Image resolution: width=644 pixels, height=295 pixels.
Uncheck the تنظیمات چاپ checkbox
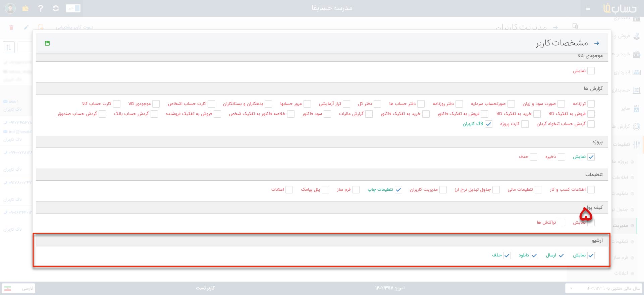coord(398,190)
